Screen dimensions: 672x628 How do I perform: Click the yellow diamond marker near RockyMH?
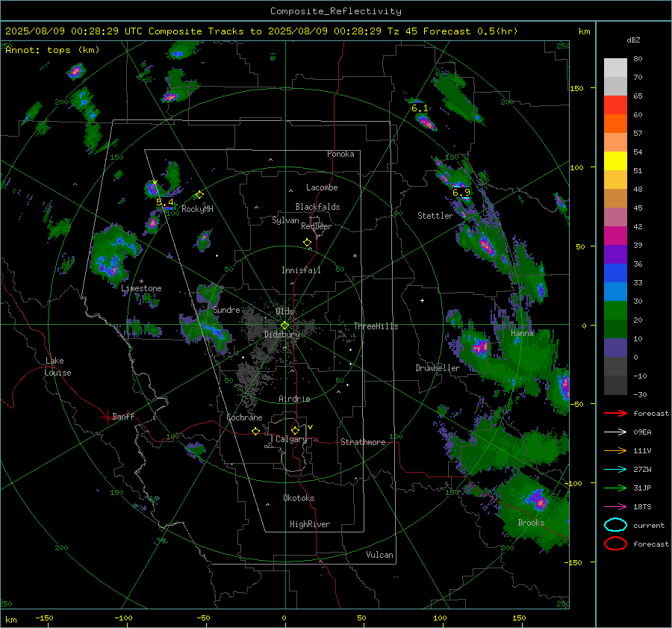coord(199,195)
